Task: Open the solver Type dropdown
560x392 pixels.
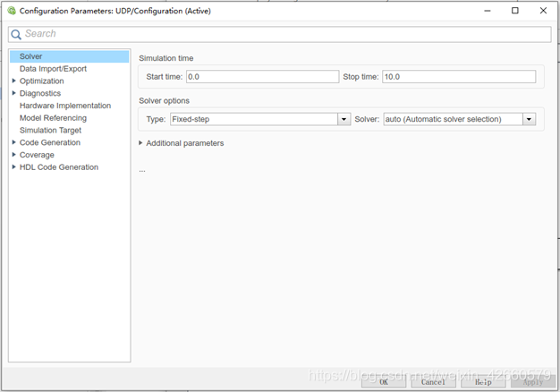Action: pyautogui.click(x=260, y=119)
